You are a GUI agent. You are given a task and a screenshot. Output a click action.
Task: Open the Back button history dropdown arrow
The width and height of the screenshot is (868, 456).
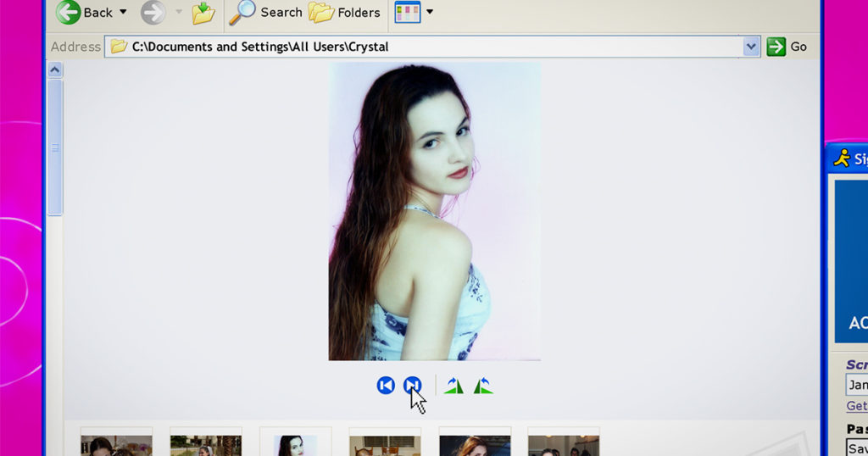pyautogui.click(x=123, y=12)
